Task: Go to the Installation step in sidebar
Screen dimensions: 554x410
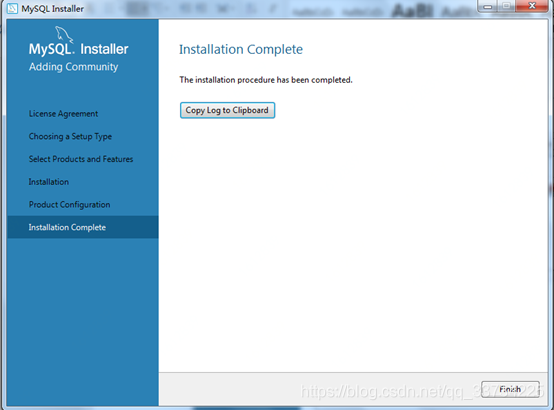Action: coord(49,182)
